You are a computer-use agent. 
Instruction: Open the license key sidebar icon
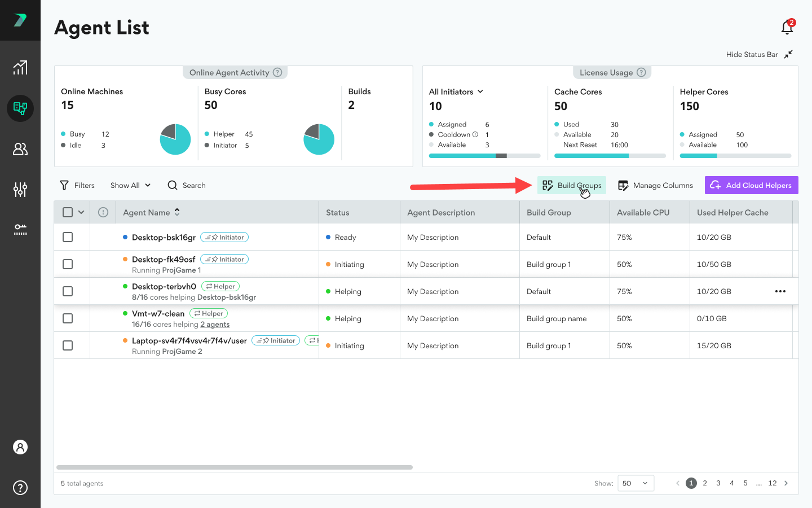tap(20, 229)
